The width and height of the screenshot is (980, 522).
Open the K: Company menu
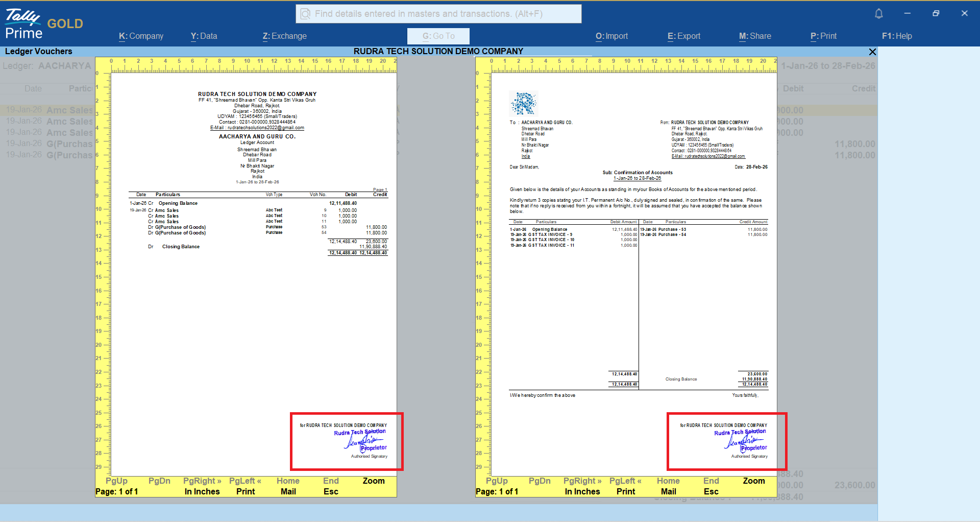141,36
